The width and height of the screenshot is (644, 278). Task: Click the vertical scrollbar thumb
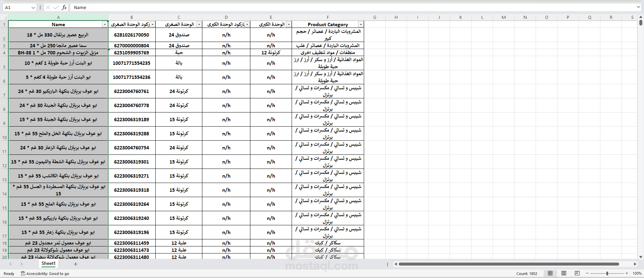641,22
